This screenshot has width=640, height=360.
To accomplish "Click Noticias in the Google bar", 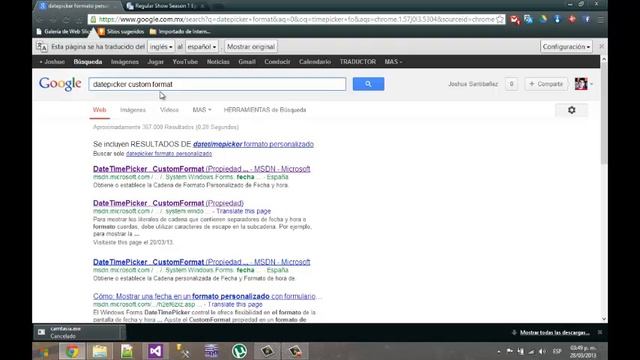I will coord(218,62).
